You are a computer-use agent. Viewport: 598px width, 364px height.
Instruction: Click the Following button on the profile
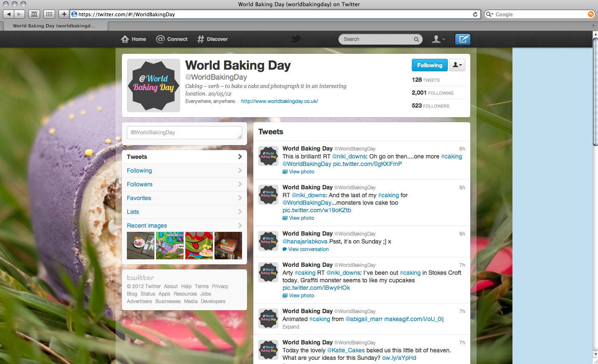(430, 65)
